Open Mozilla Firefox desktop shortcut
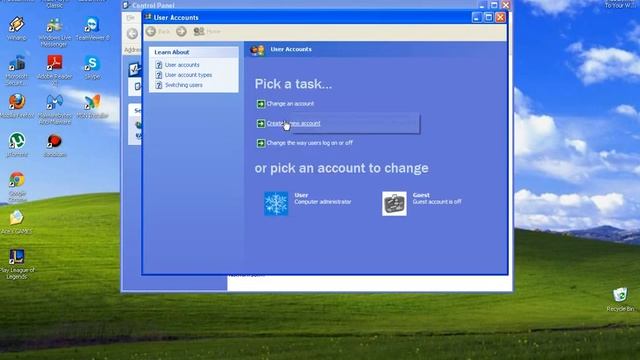The height and width of the screenshot is (360, 640). (x=17, y=105)
